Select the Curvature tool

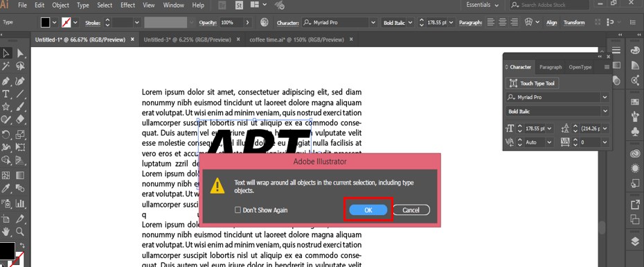[20, 80]
